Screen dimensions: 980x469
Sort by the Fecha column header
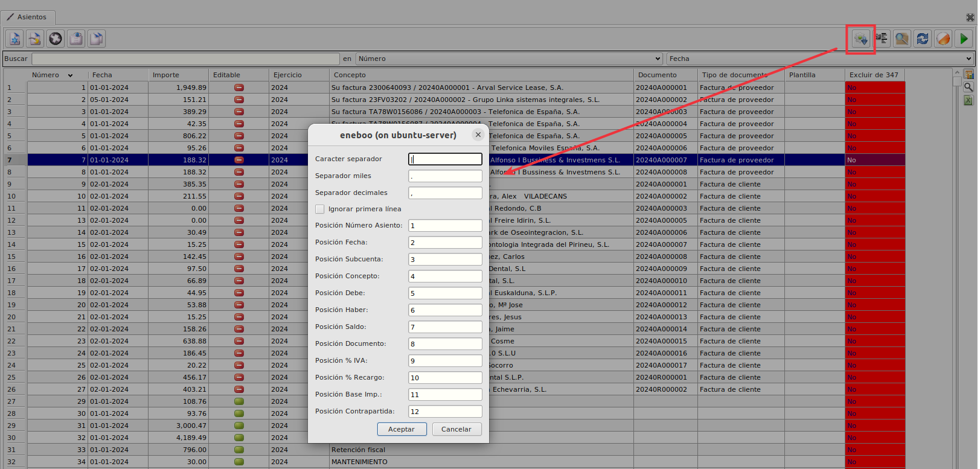pyautogui.click(x=118, y=75)
